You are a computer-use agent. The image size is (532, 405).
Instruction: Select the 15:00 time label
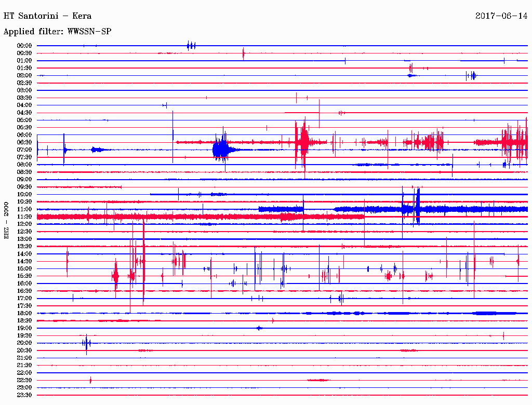point(24,268)
